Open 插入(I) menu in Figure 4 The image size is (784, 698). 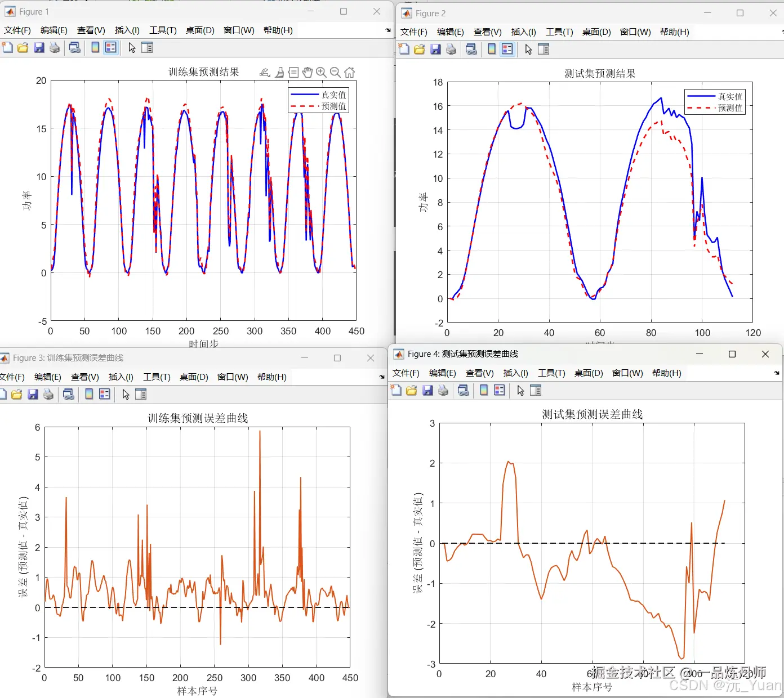[x=515, y=373]
